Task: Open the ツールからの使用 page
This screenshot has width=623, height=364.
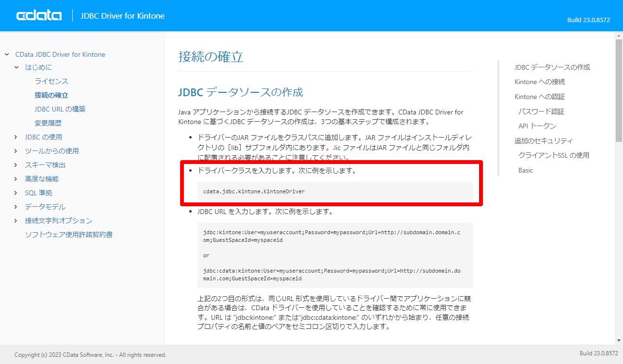Action: [52, 151]
